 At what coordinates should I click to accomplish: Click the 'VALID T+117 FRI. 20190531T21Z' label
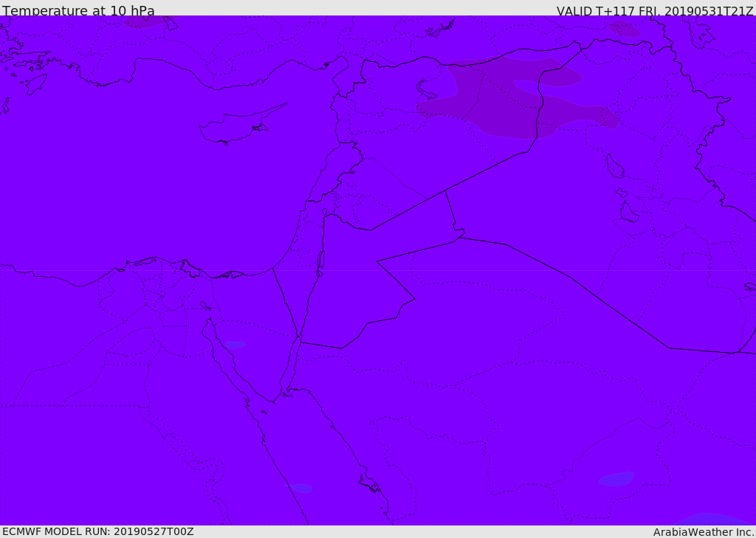[x=656, y=10]
